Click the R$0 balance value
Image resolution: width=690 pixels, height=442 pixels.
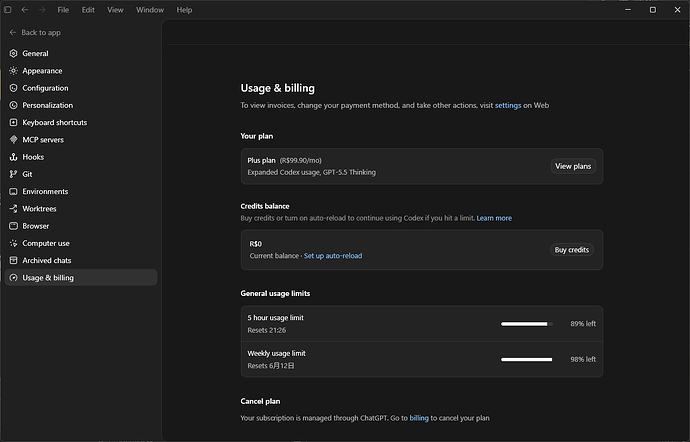(256, 243)
